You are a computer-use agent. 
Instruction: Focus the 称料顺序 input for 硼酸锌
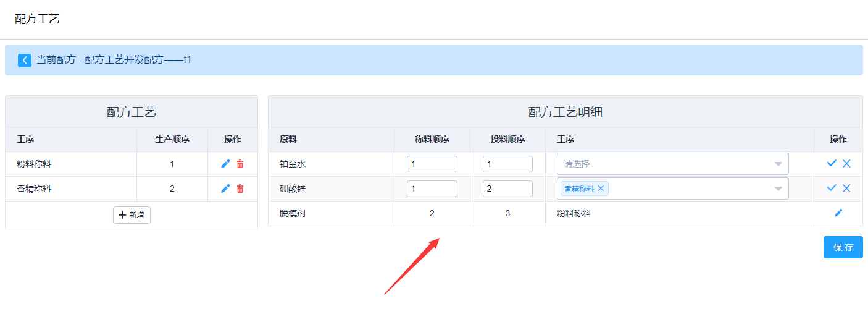click(x=432, y=189)
